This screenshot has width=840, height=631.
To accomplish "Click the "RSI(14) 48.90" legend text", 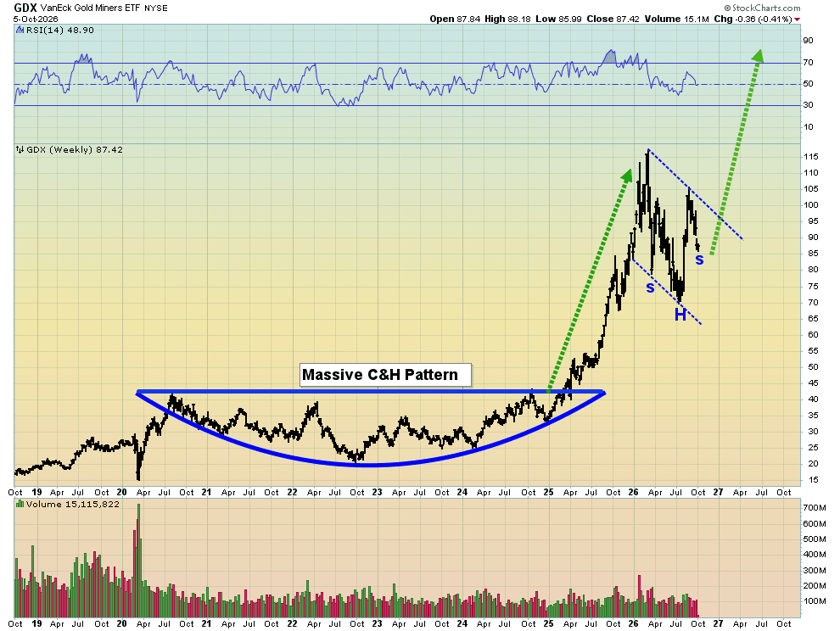I will (60, 30).
